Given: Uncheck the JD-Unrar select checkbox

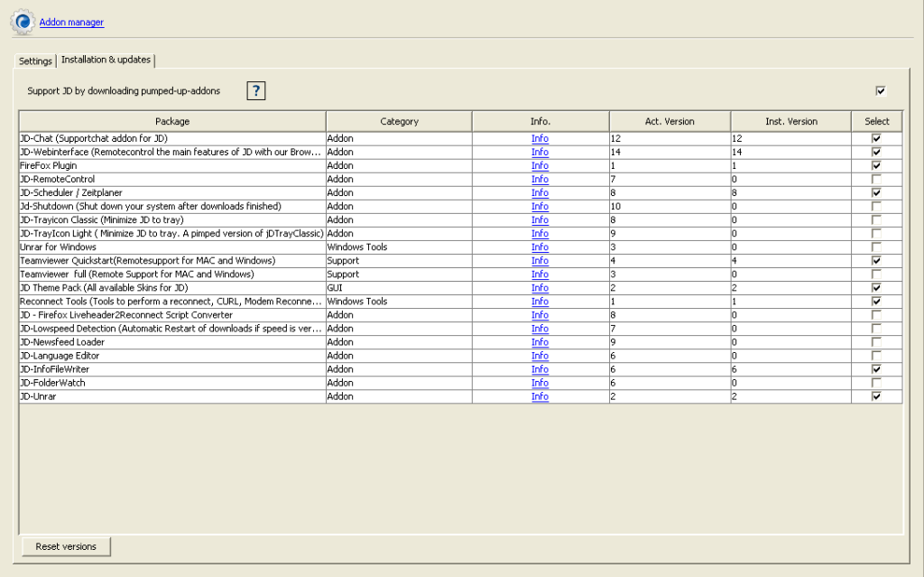Looking at the screenshot, I should tap(876, 396).
